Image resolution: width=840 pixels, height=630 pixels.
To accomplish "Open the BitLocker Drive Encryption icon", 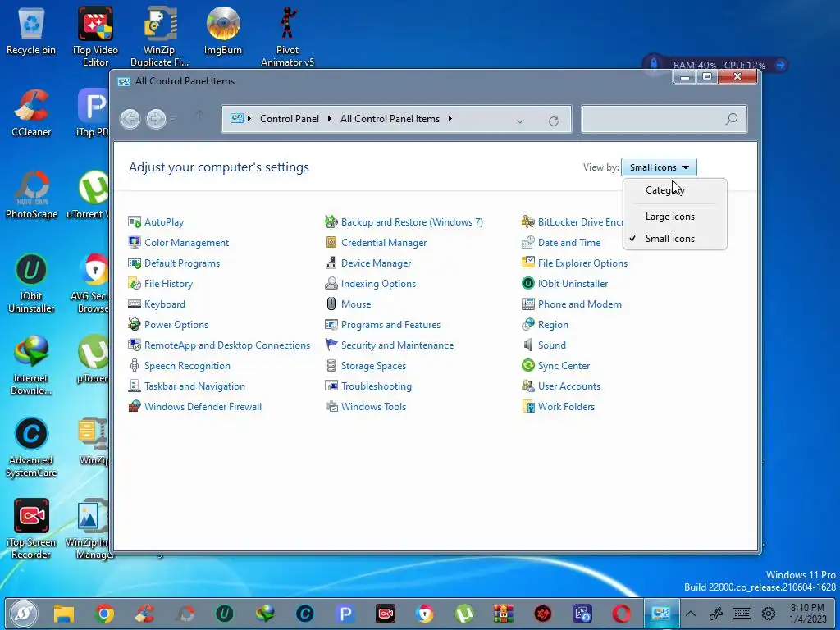I will (527, 221).
